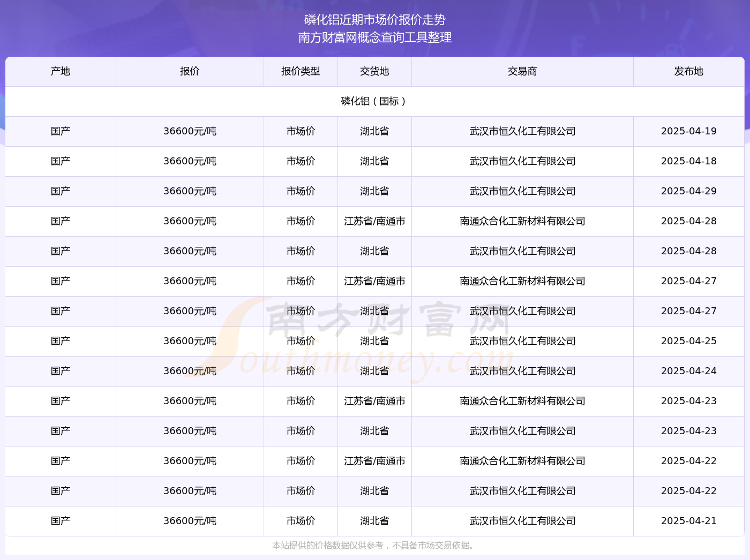Click the subtitle 南方财富网概念查询工具整理

point(375,37)
